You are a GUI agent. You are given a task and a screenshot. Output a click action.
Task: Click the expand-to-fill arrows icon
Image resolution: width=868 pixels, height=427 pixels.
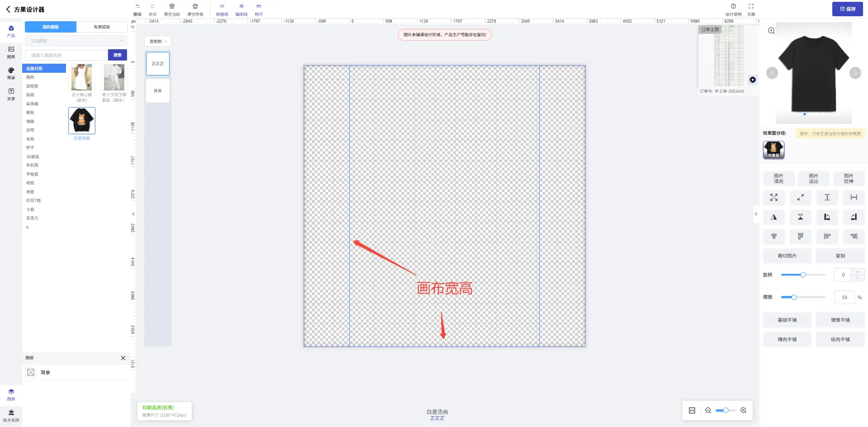(x=774, y=197)
